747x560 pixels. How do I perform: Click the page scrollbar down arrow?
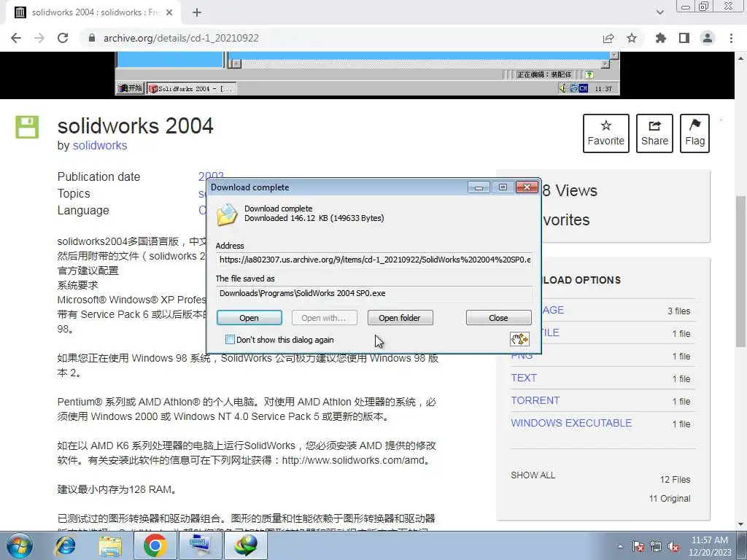741,525
